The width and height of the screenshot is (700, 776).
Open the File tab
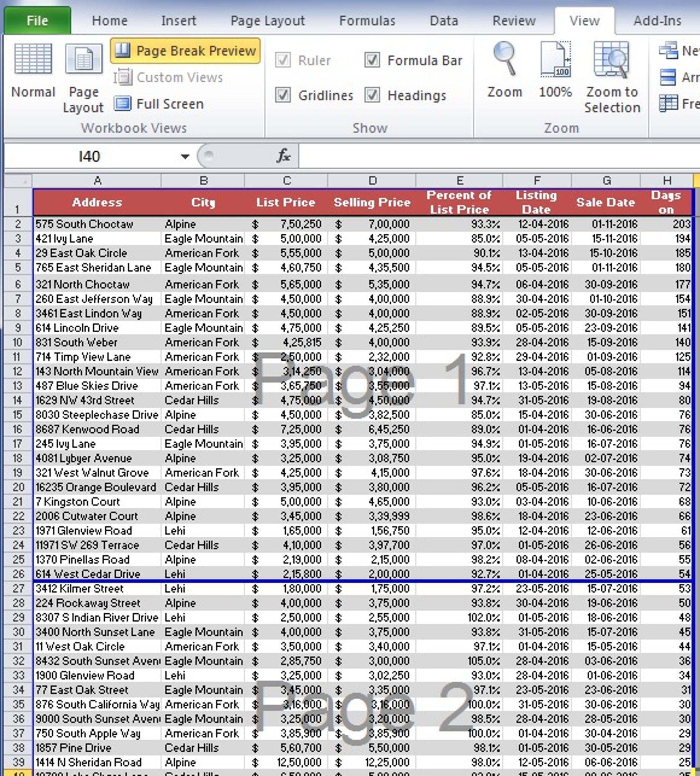pyautogui.click(x=37, y=20)
